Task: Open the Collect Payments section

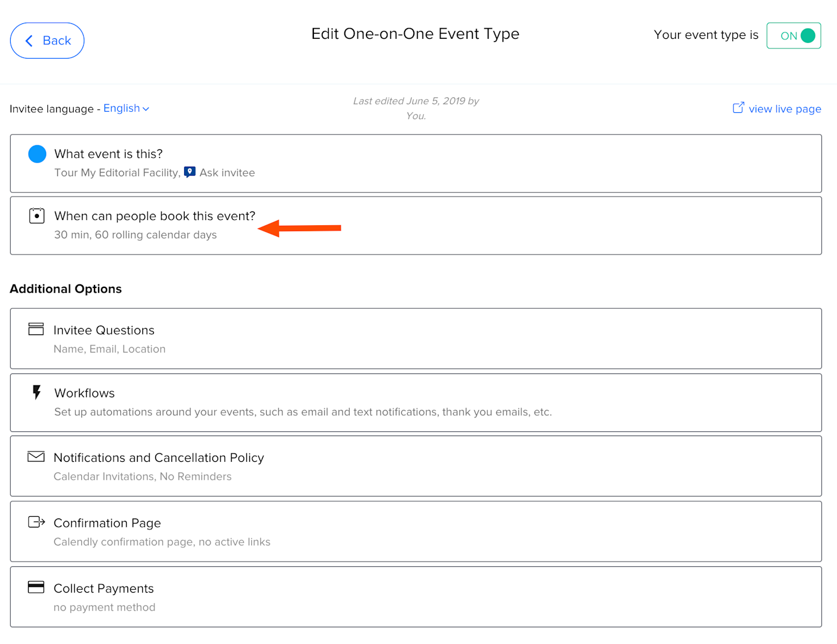Action: 416,597
